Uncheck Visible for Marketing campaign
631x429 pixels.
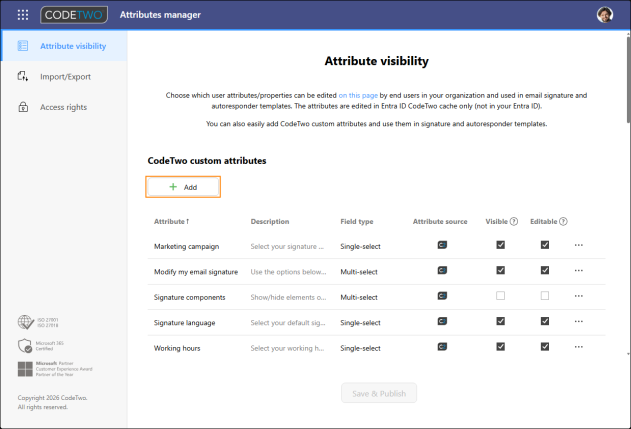(x=501, y=245)
